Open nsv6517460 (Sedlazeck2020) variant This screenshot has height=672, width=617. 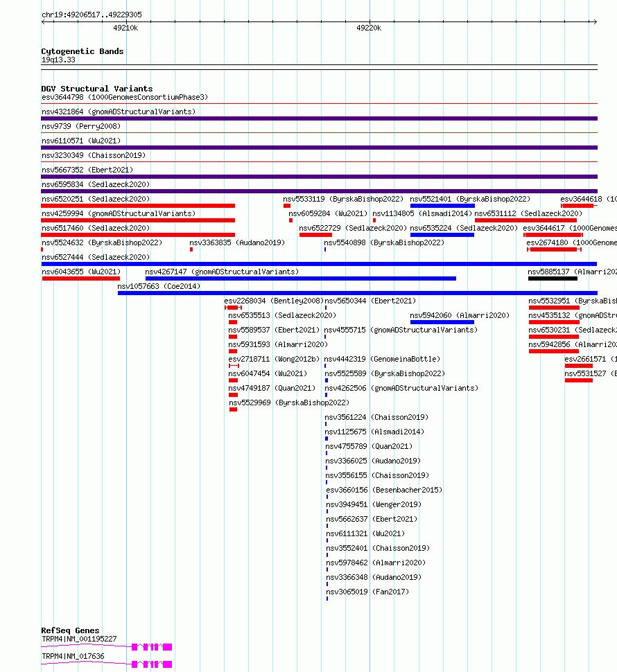point(96,229)
